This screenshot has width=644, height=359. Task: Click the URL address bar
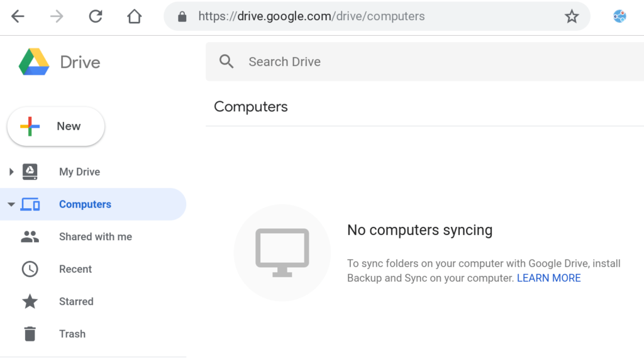pos(377,16)
